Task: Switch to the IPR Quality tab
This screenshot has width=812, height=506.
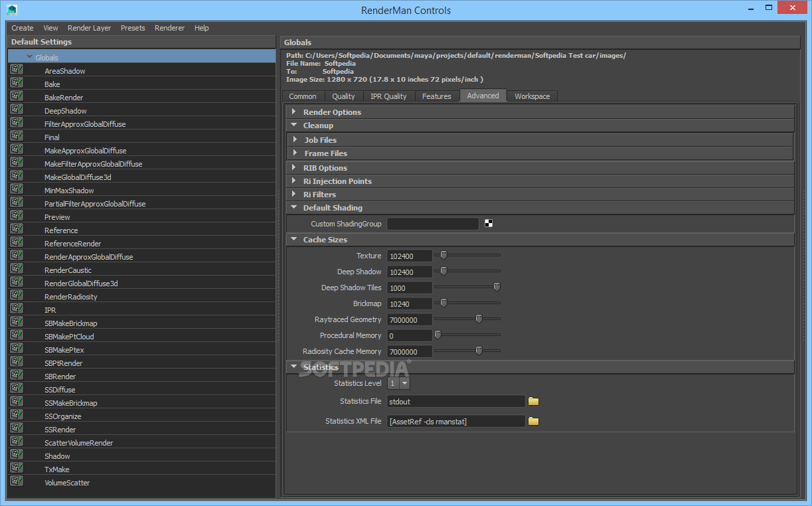Action: click(x=389, y=96)
